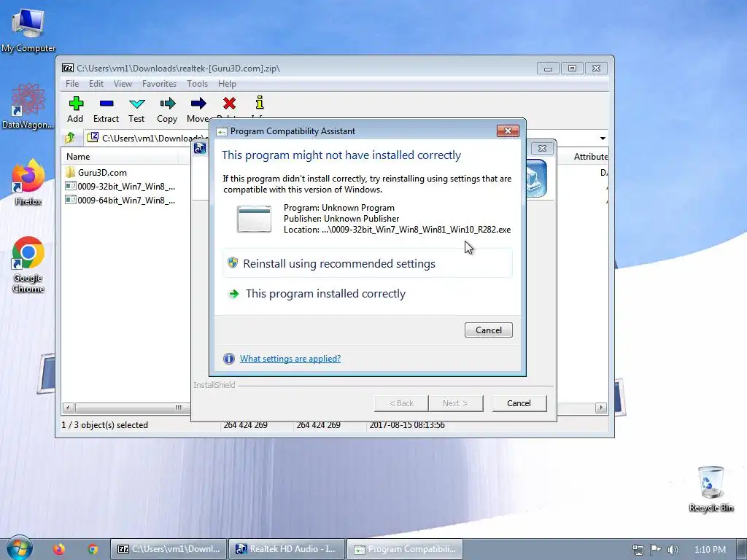Open the What settings are applied link

tap(290, 359)
